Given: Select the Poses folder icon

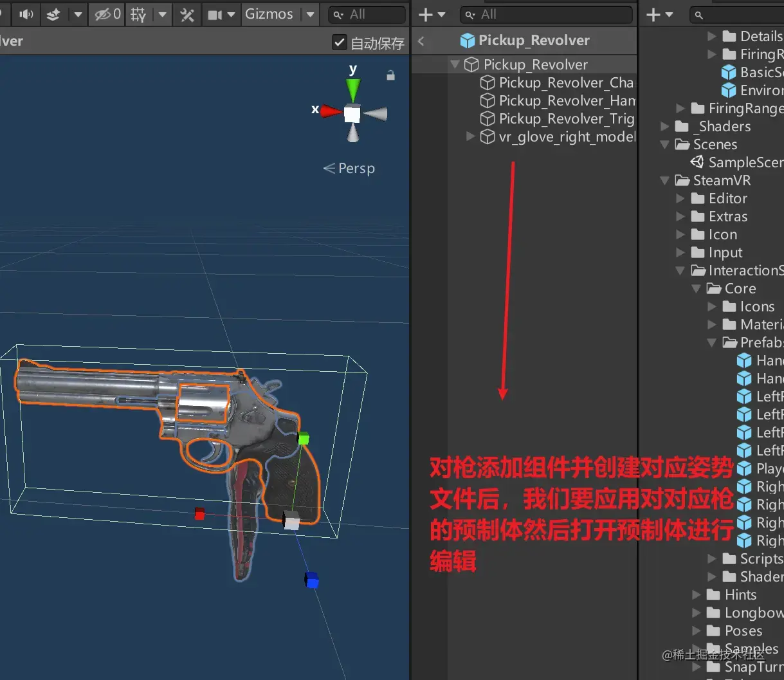Looking at the screenshot, I should click(x=713, y=630).
